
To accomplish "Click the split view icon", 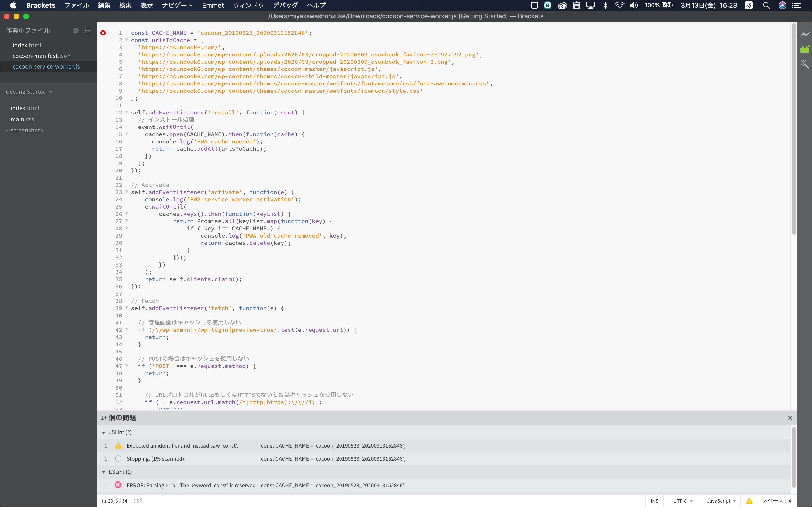I will 88,30.
